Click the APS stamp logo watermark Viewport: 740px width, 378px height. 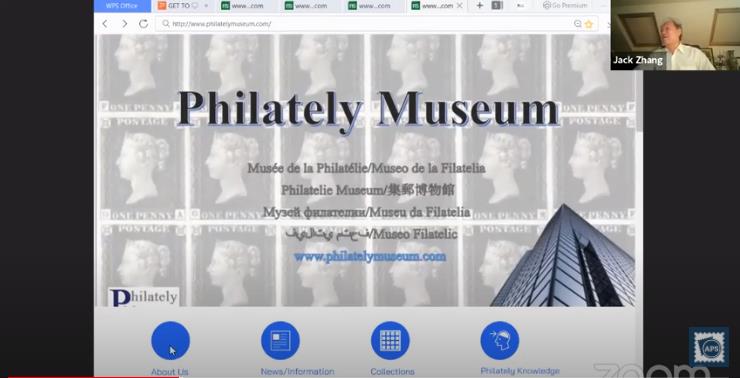[709, 347]
